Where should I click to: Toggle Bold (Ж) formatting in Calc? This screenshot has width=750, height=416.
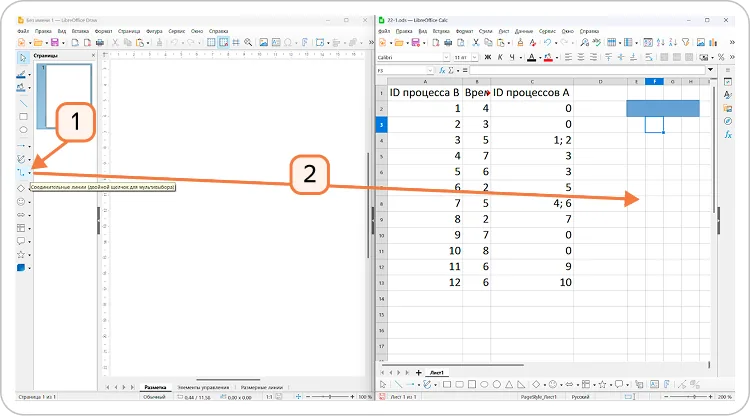coord(487,57)
